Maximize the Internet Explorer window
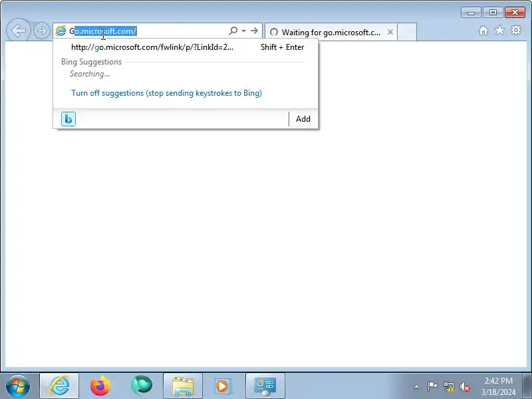Image resolution: width=532 pixels, height=399 pixels. point(493,13)
